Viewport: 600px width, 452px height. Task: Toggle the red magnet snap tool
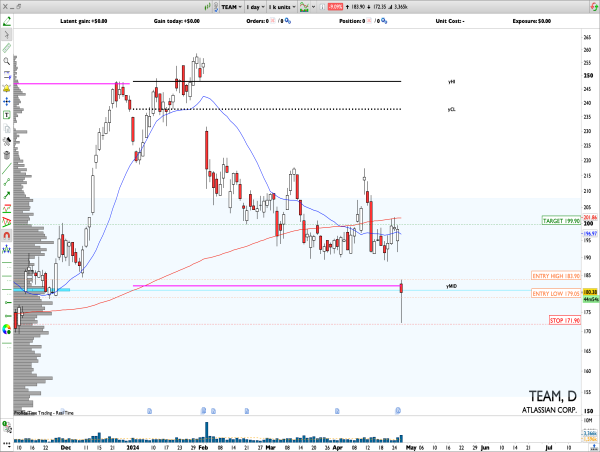coord(7,236)
